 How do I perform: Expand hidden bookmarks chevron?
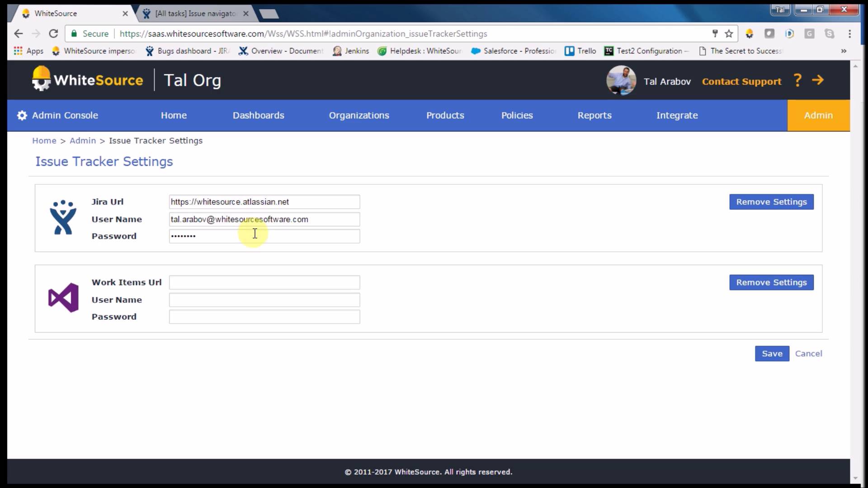844,51
